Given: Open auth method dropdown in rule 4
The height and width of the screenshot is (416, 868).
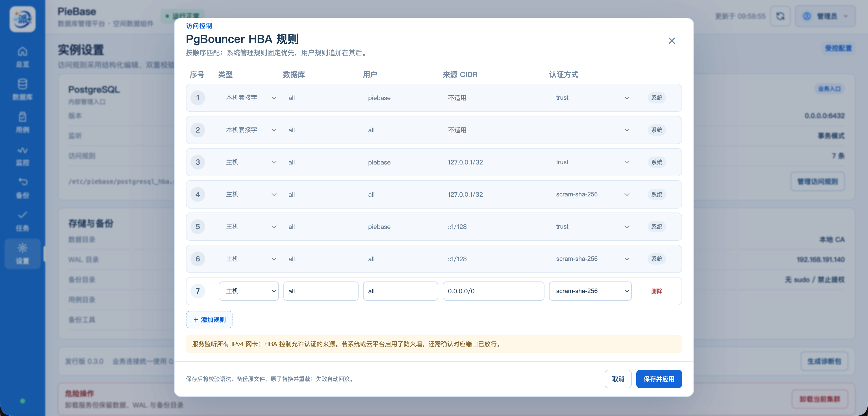Looking at the screenshot, I should (x=590, y=194).
